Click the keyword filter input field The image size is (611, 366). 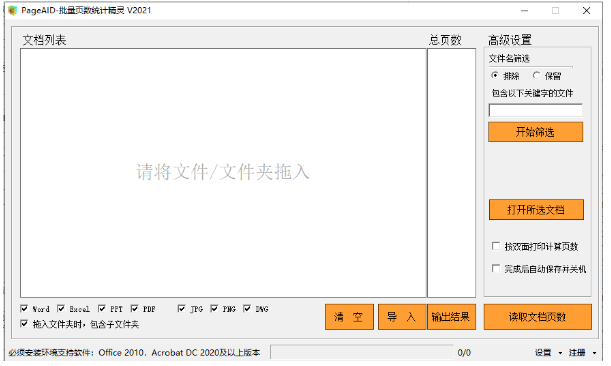(535, 111)
